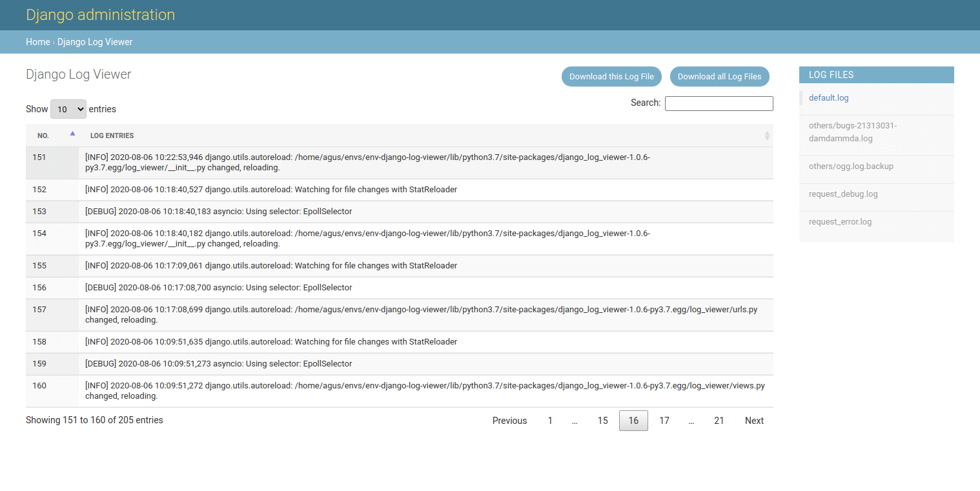This screenshot has height=491, width=980.
Task: Jump to page 1 in pagination
Action: 550,421
